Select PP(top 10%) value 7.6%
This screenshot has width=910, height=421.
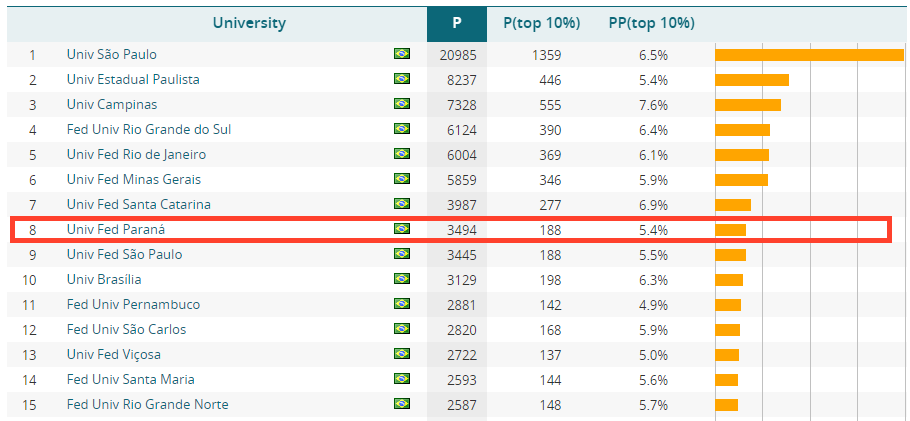[653, 105]
